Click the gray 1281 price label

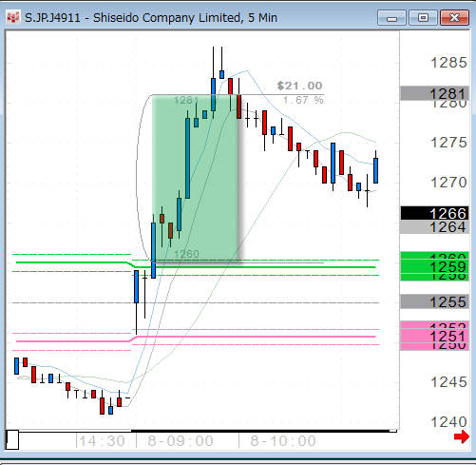pyautogui.click(x=434, y=94)
